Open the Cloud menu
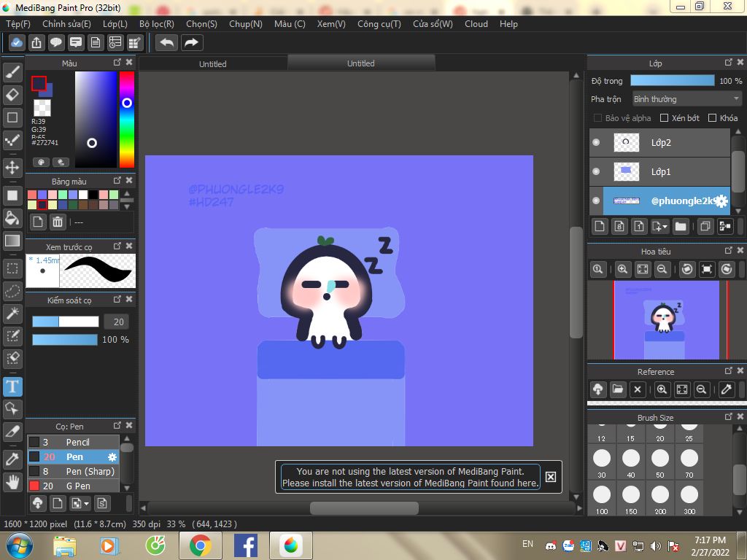This screenshot has height=560, width=747. point(476,24)
